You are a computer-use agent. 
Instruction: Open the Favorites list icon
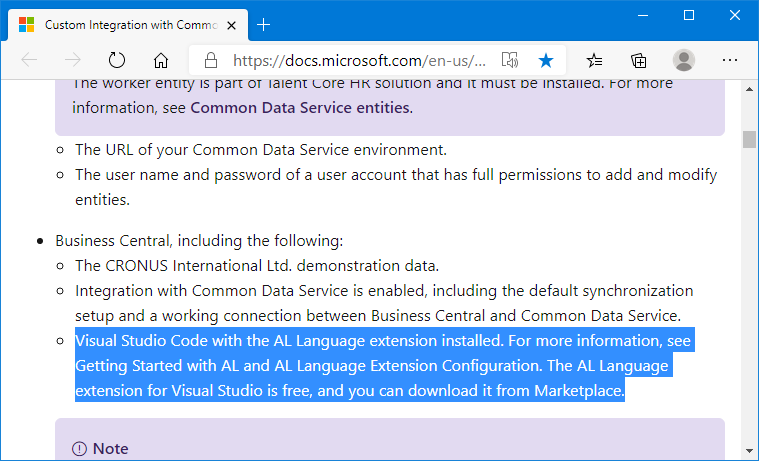tap(594, 60)
